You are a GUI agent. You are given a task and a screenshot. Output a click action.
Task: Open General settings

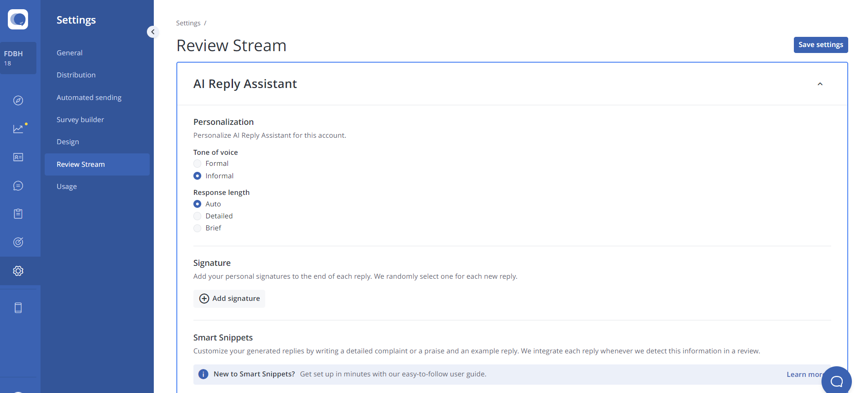coord(70,53)
